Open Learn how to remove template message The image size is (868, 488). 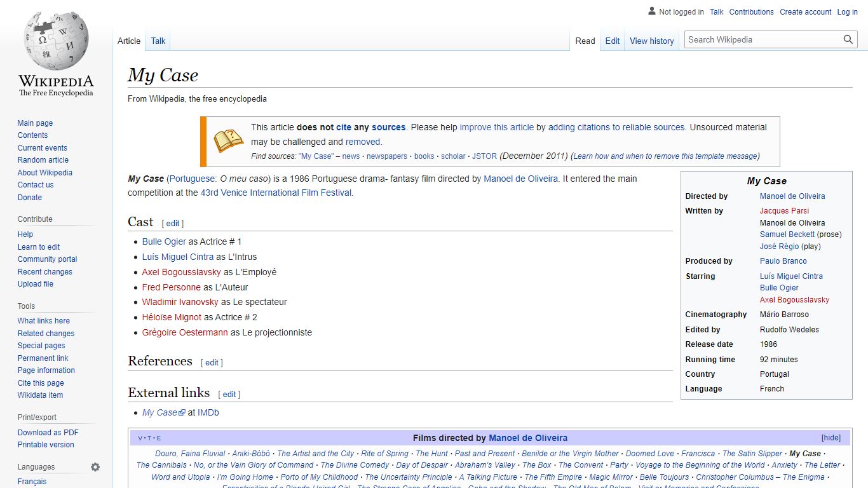point(665,156)
